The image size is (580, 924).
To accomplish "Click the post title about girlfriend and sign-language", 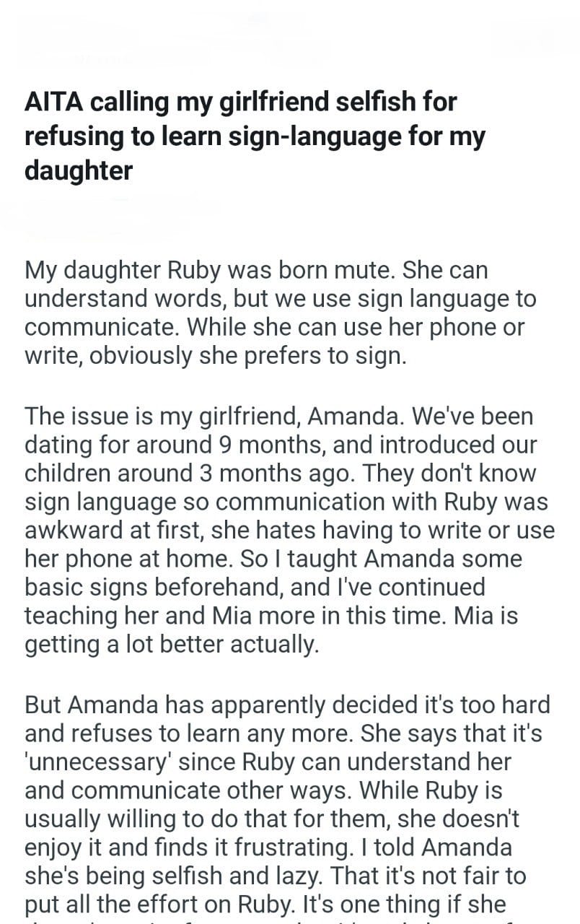I will [255, 136].
